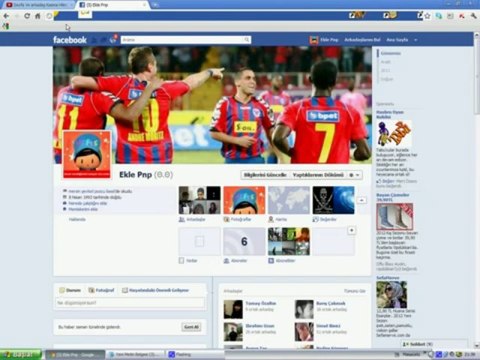Click the Facebook logo
Image resolution: width=480 pixels, height=360 pixels.
(70, 40)
